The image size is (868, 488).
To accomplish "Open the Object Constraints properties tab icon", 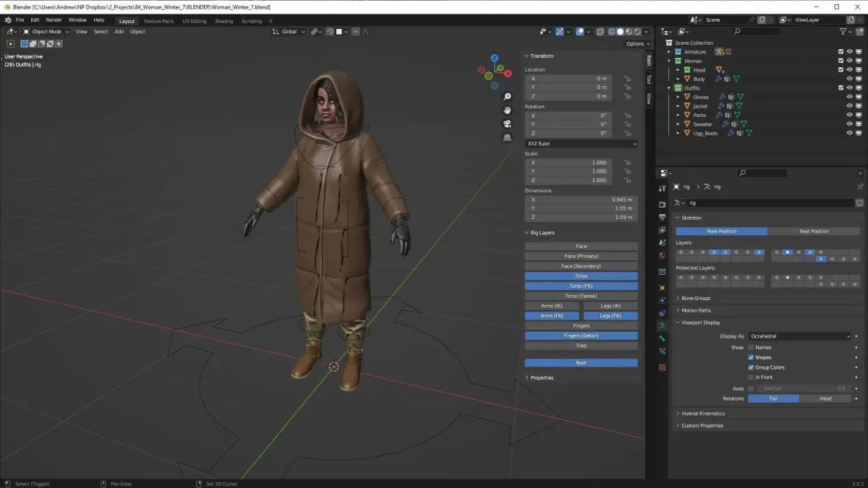I will pyautogui.click(x=662, y=313).
